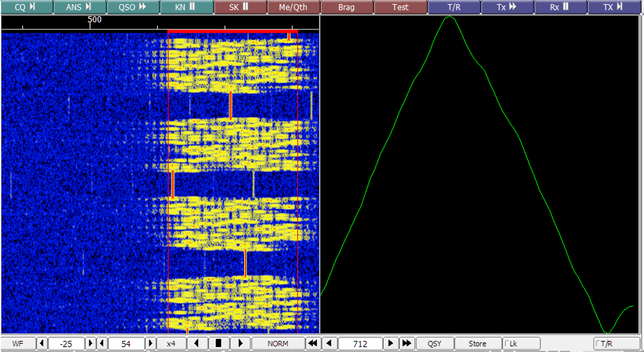Toggle the T/R macro in top bar

click(454, 7)
